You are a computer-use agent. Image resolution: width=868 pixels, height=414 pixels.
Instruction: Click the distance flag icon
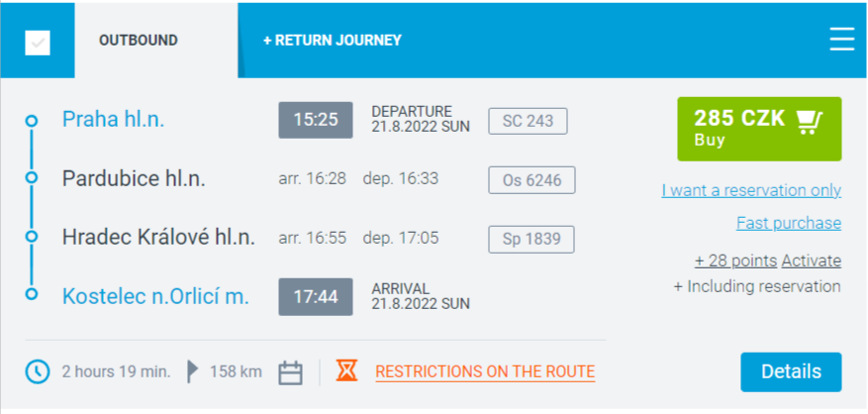(193, 371)
